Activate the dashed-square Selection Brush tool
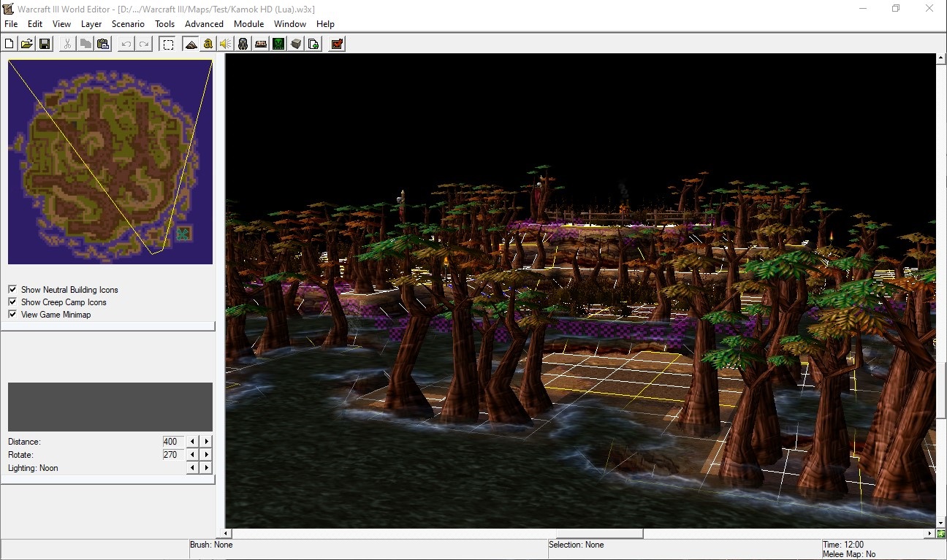The width and height of the screenshot is (947, 560). (x=168, y=44)
